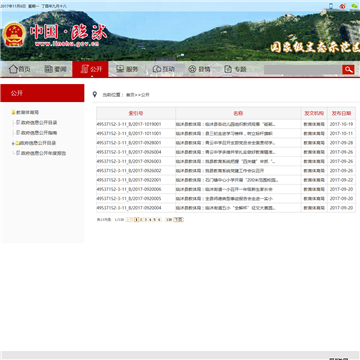
Task: Select the 公开 nav tab
Action: (90, 69)
